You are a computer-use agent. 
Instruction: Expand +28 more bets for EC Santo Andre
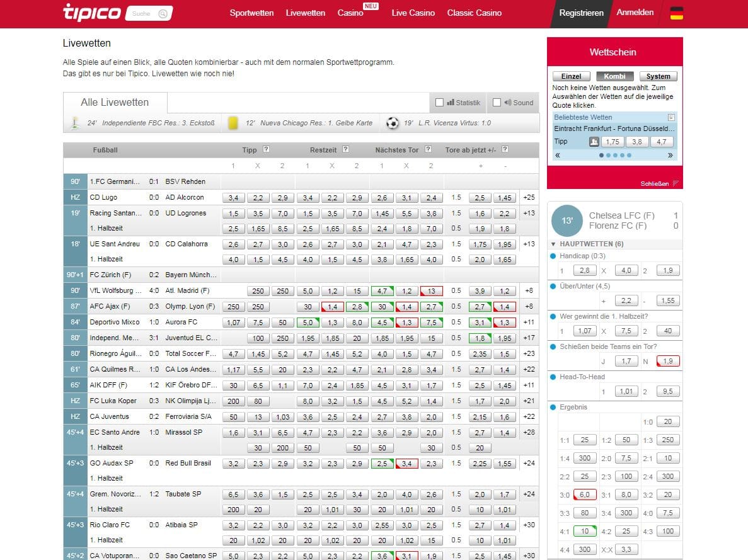529,432
